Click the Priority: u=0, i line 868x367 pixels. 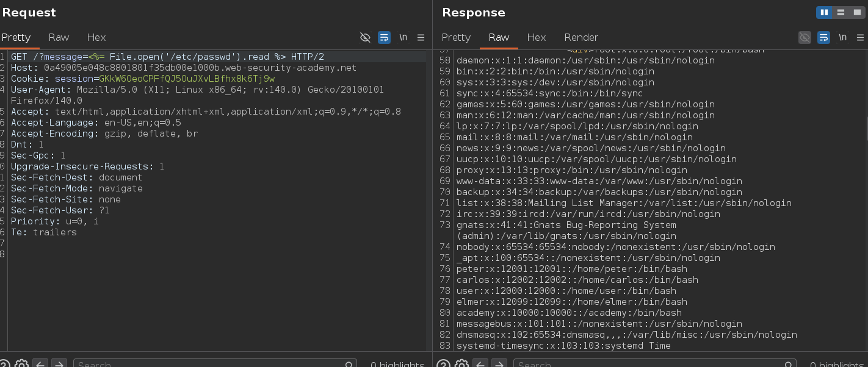[54, 221]
